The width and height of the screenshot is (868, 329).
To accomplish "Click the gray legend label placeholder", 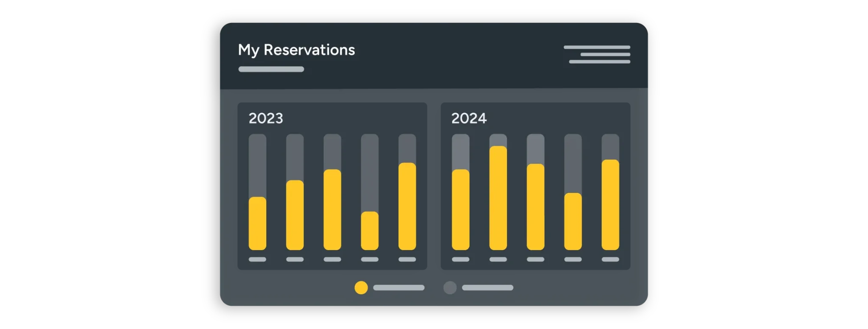I will click(487, 287).
